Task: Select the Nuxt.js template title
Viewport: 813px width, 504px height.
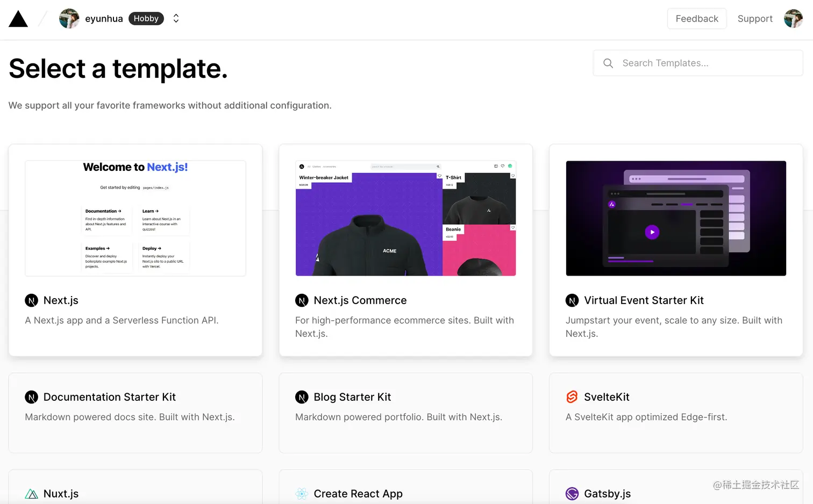Action: pyautogui.click(x=61, y=494)
